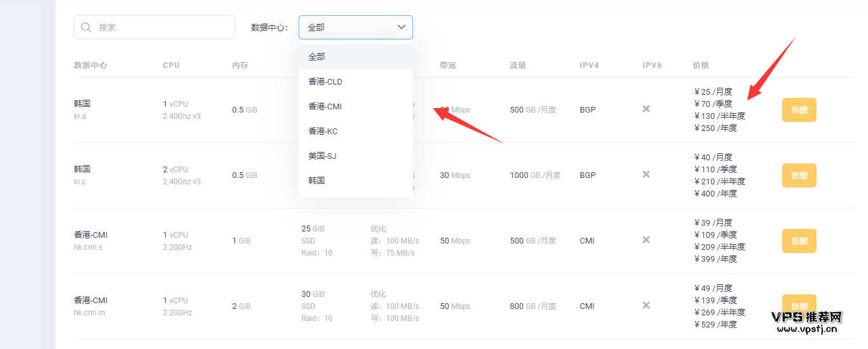Viewport: 868px width, 349px height.
Task: Choose 香港-CLD from the data center list
Action: 356,81
